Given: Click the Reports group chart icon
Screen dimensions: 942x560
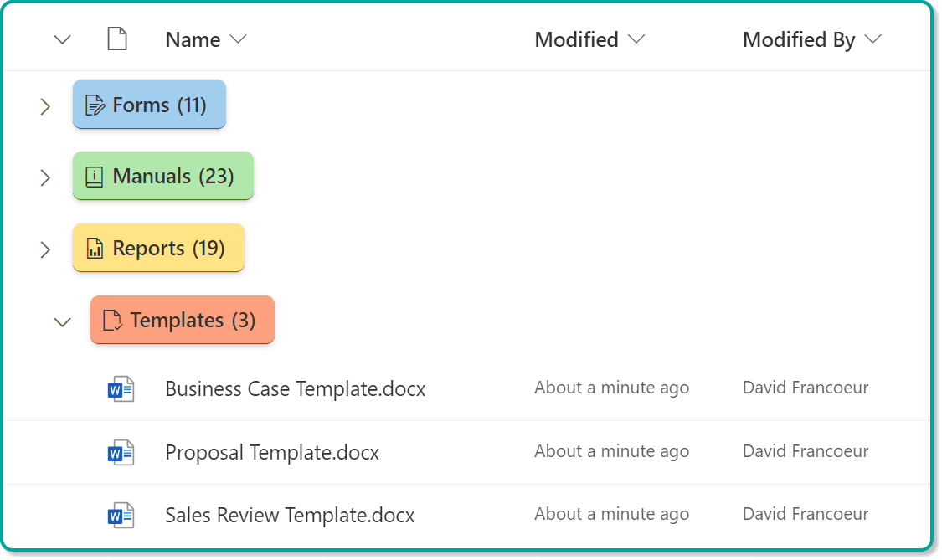Looking at the screenshot, I should coord(95,248).
